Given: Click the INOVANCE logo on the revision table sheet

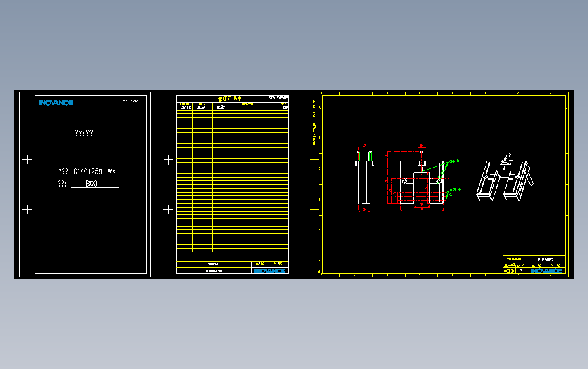Looking at the screenshot, I should 270,271.
